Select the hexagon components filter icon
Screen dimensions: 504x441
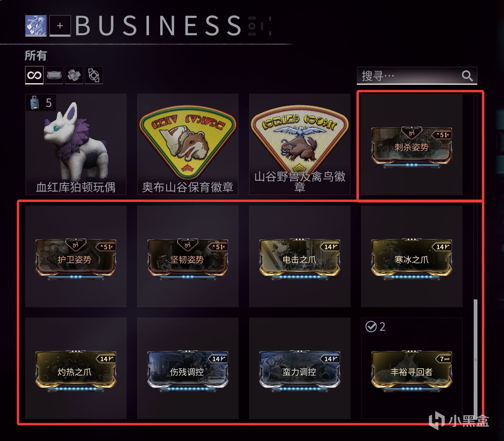(x=94, y=75)
